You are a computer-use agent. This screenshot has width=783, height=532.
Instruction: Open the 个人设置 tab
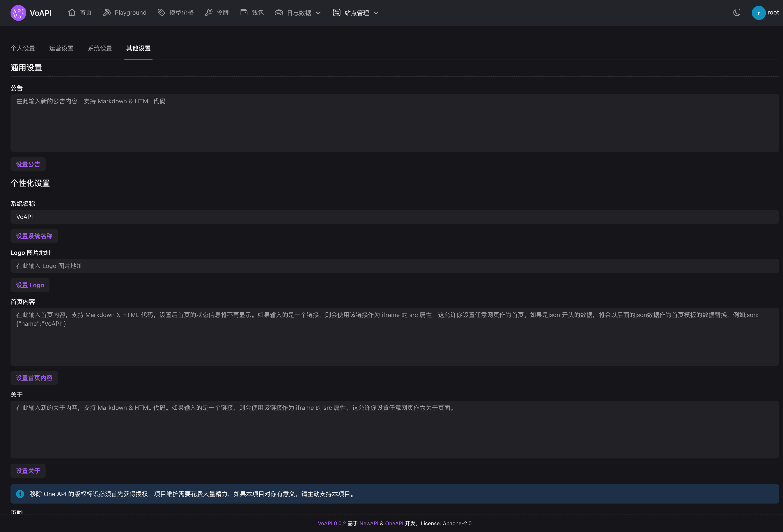23,48
